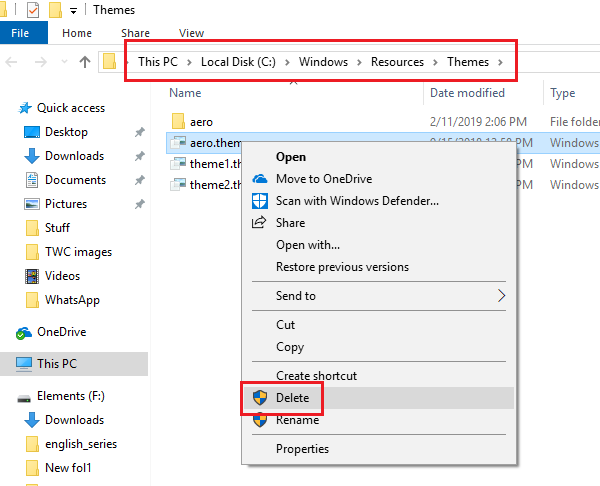Click the Share icon in context menu
Viewport: 600px width, 486px height.
[260, 223]
